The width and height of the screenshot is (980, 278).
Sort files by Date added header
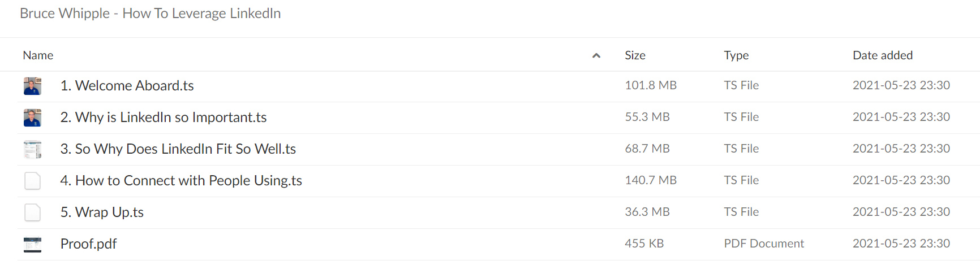883,55
